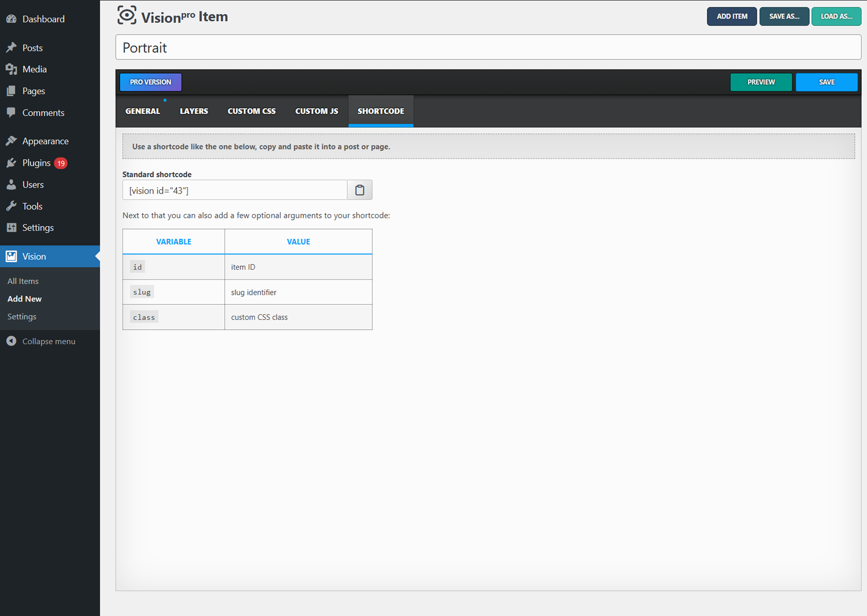The height and width of the screenshot is (616, 867).
Task: Click the Add Item button
Action: pos(732,16)
